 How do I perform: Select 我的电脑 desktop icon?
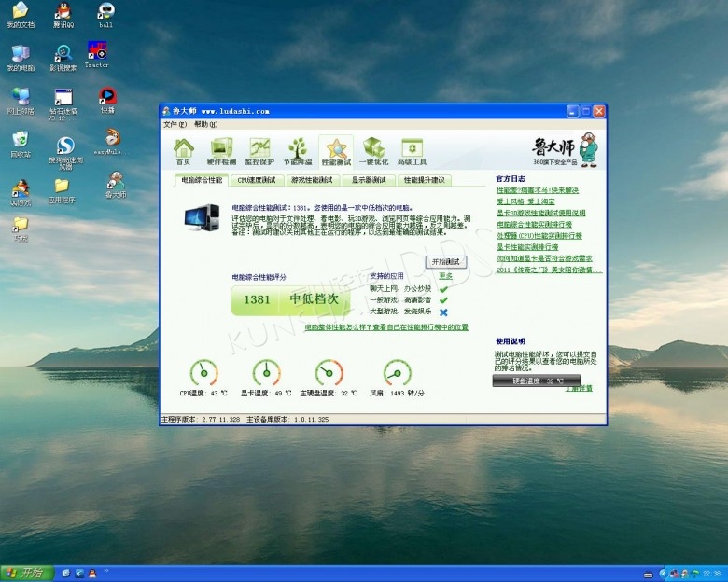pyautogui.click(x=21, y=58)
